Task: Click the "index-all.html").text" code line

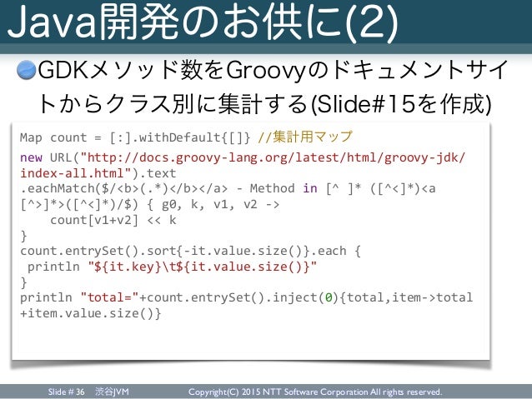Action: [98, 173]
